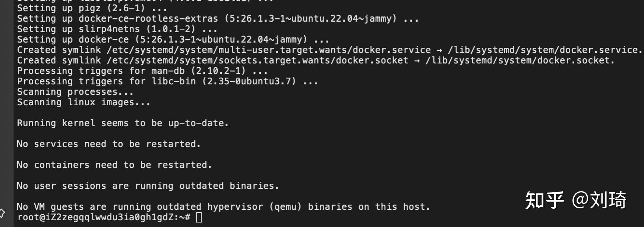Click the "Setting up docker-ce" version line
This screenshot has height=227, width=644.
[x=173, y=40]
